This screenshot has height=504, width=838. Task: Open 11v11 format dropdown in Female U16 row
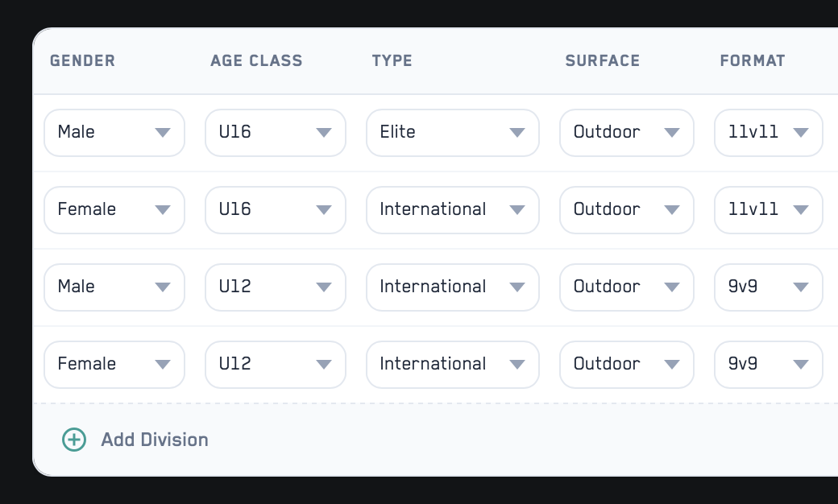tap(769, 210)
